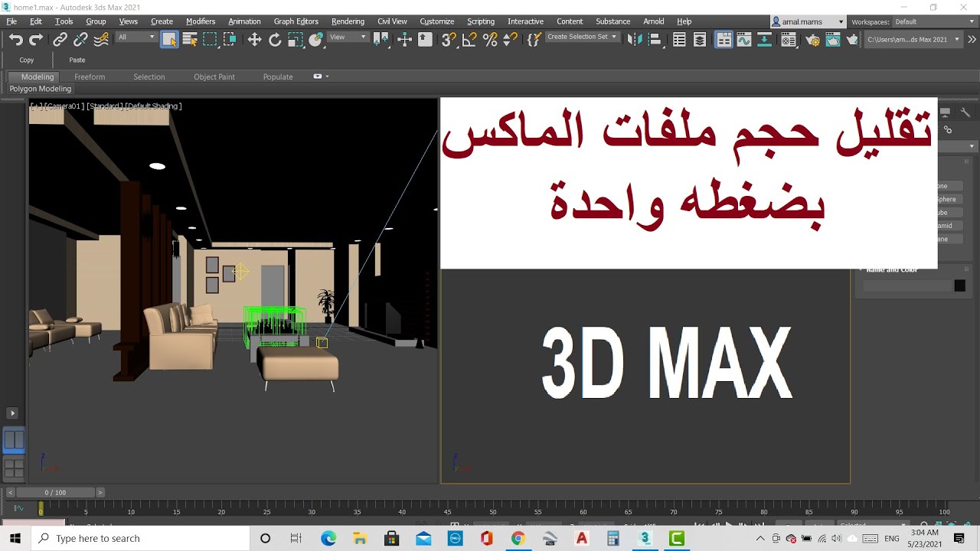This screenshot has height=551, width=980.
Task: Toggle Spinner Snap
Action: [x=510, y=40]
